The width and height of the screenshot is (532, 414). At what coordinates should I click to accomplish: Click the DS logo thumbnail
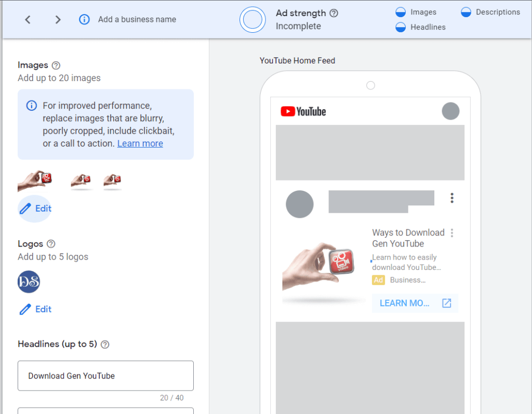[29, 282]
